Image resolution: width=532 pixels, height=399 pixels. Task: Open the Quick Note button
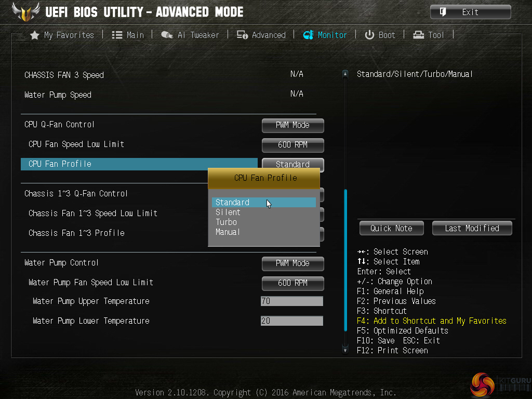point(392,229)
